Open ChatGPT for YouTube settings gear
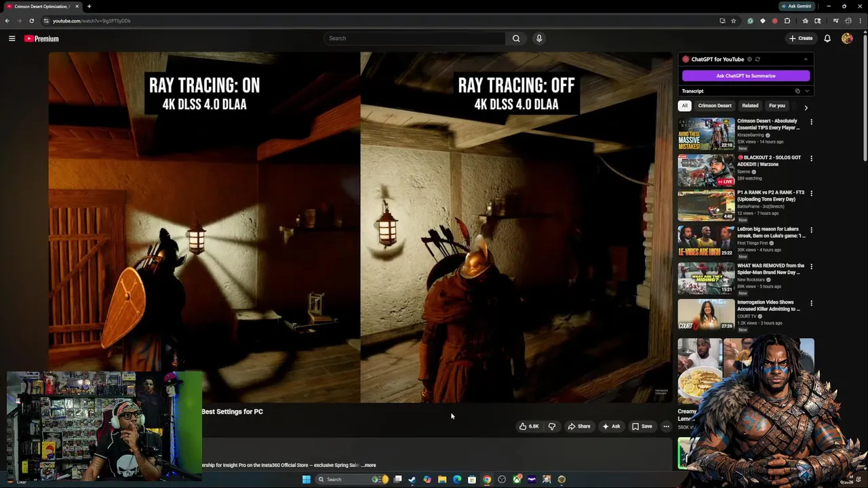Viewport: 868px width, 488px height. coord(749,60)
